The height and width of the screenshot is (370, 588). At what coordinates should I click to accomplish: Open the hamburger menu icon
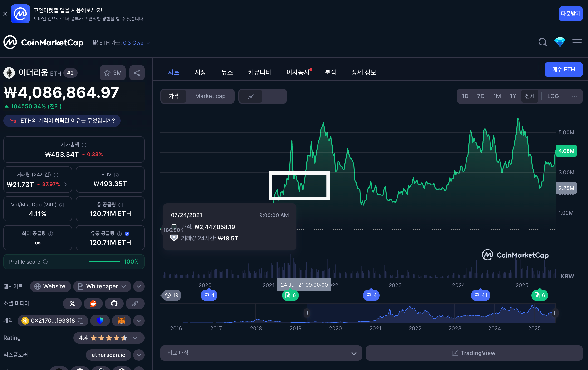577,42
